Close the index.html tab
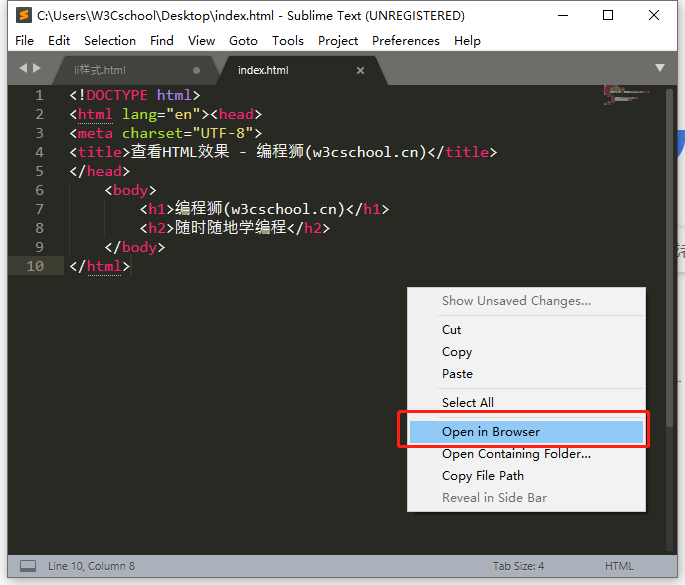This screenshot has height=585, width=685. [361, 70]
